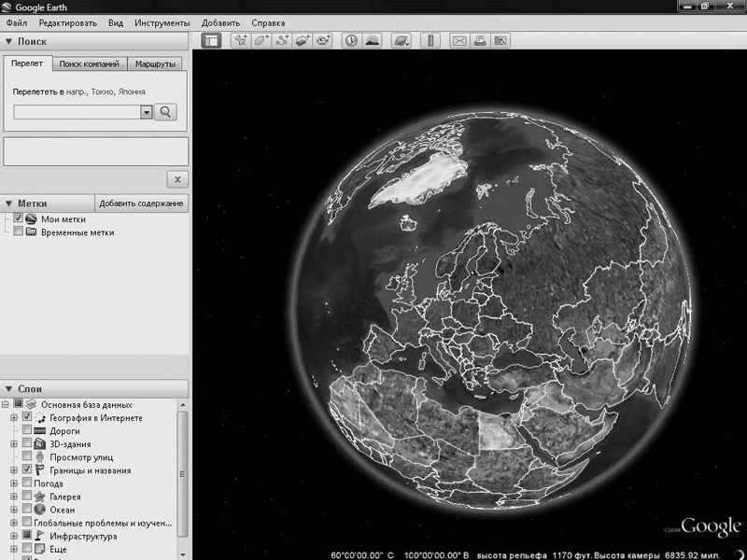The image size is (747, 560).
Task: Click the Дороги road layer icon
Action: click(40, 431)
